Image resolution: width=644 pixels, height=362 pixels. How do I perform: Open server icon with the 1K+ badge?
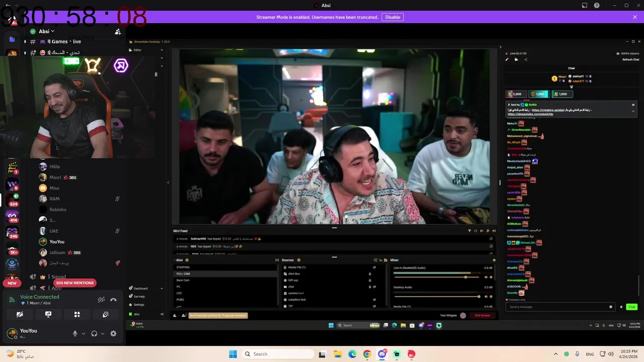click(12, 248)
